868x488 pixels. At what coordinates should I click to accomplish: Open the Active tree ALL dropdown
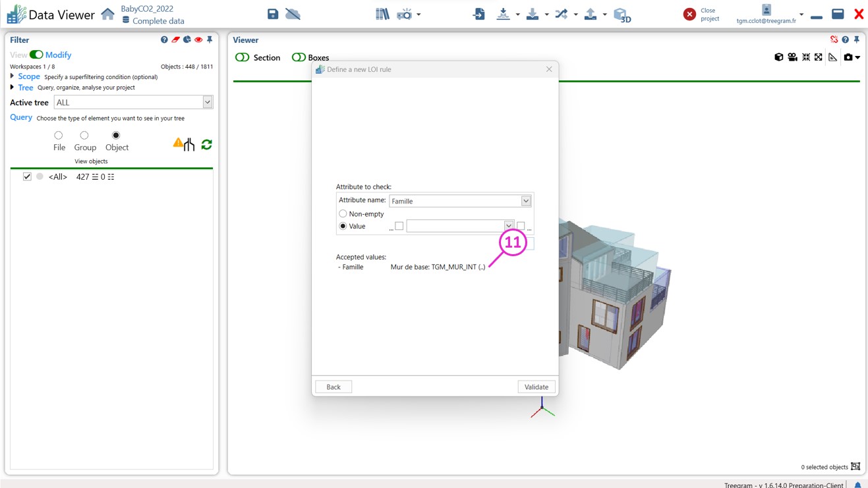(208, 102)
